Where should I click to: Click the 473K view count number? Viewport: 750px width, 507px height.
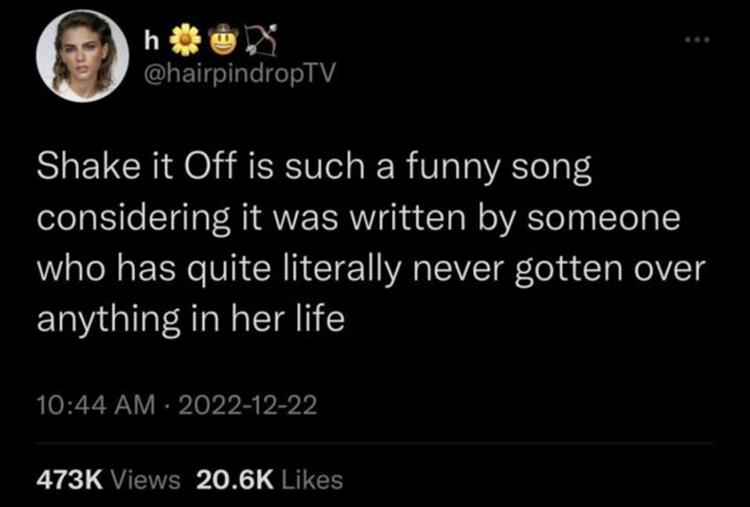(67, 480)
